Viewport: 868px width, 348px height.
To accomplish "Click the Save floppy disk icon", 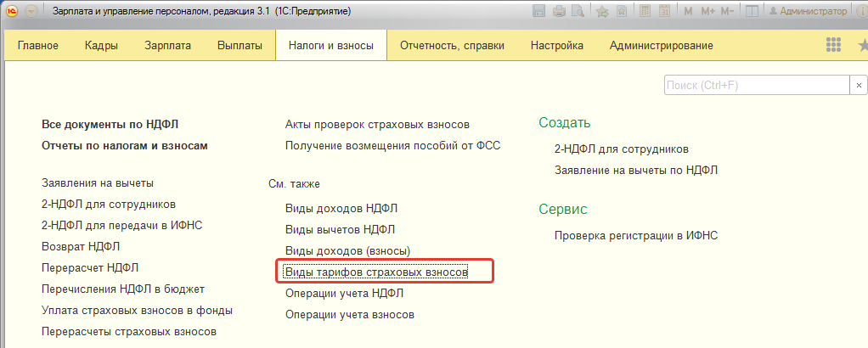I will [538, 10].
